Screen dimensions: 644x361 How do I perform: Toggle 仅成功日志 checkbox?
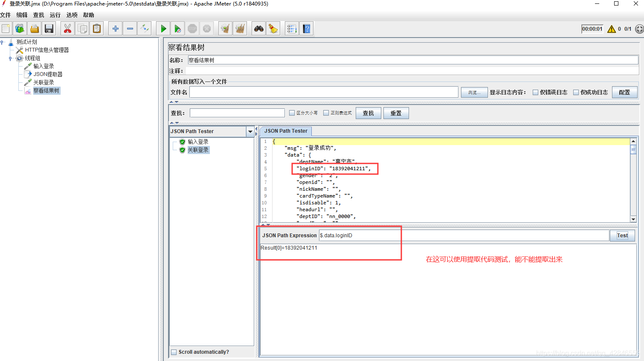[576, 92]
